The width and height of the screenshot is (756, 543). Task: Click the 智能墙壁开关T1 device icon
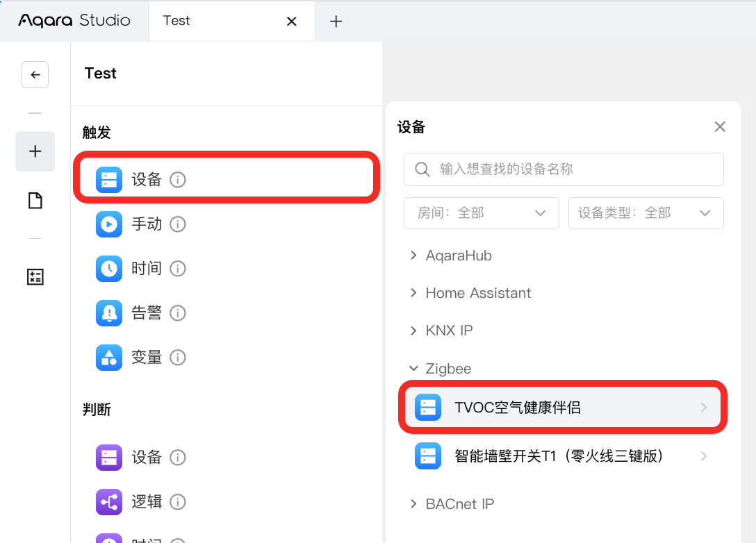428,456
